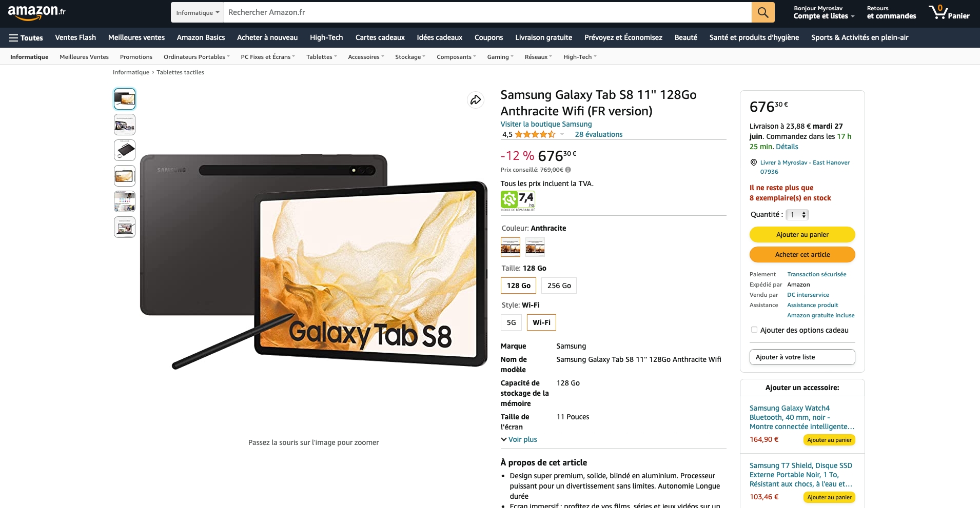
Task: Click the share arrow icon above product image
Action: (476, 100)
